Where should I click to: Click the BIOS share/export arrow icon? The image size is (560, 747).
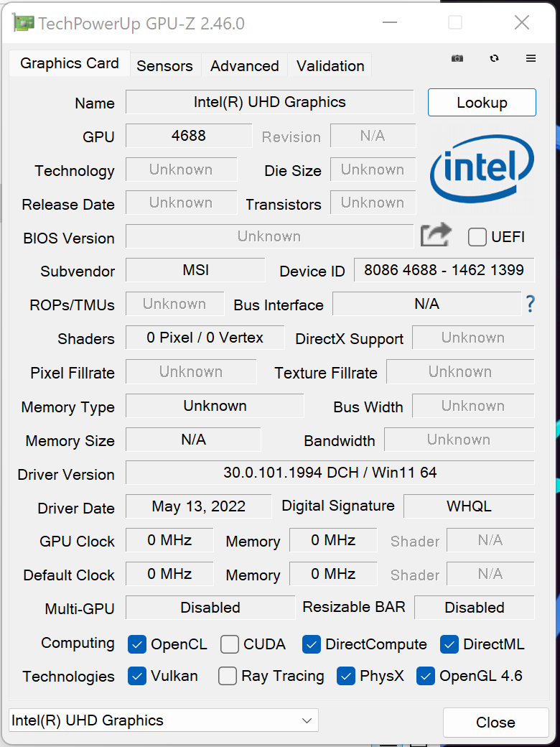[436, 235]
